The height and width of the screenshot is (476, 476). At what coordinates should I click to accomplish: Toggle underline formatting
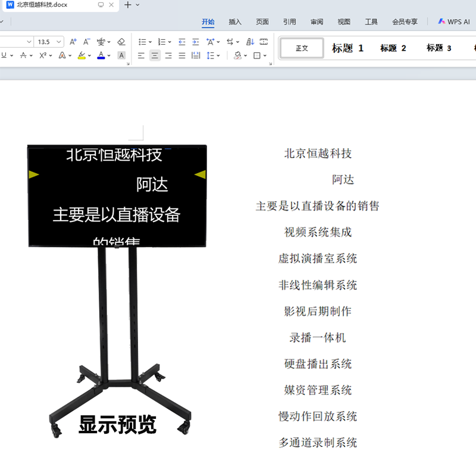coord(4,55)
